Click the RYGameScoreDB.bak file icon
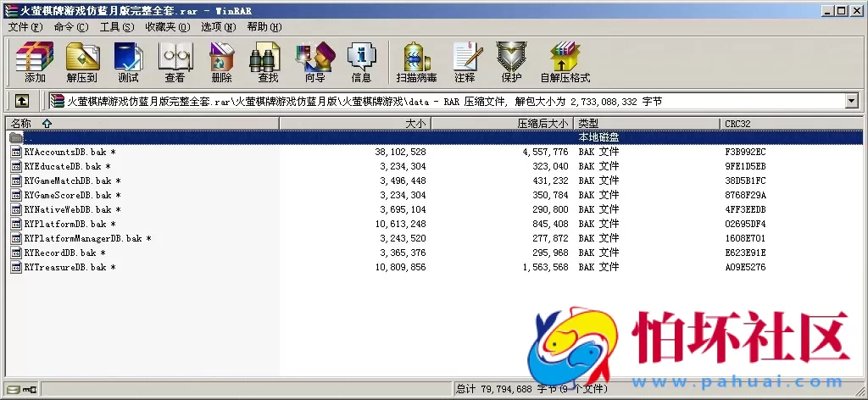 pos(17,195)
